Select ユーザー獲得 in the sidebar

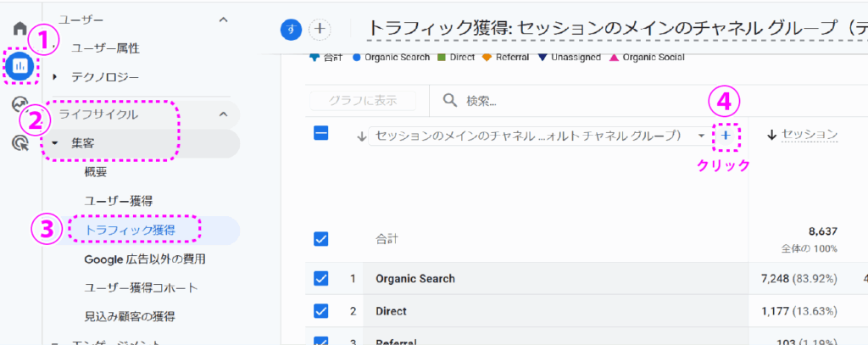pyautogui.click(x=119, y=201)
